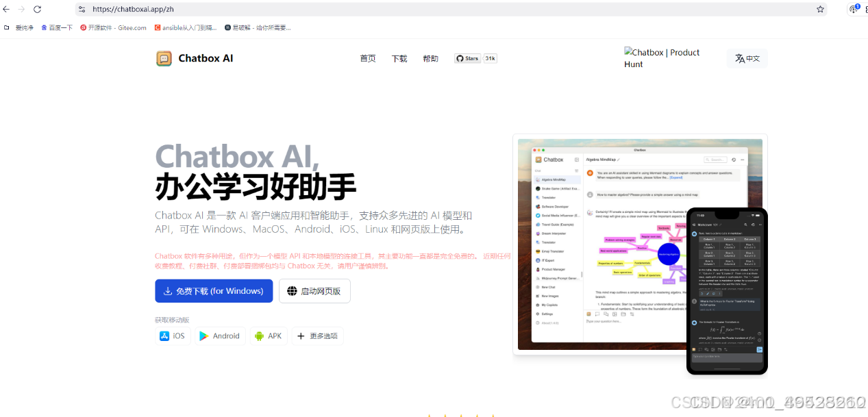
Task: Bookmark this page with the star icon
Action: click(x=820, y=9)
